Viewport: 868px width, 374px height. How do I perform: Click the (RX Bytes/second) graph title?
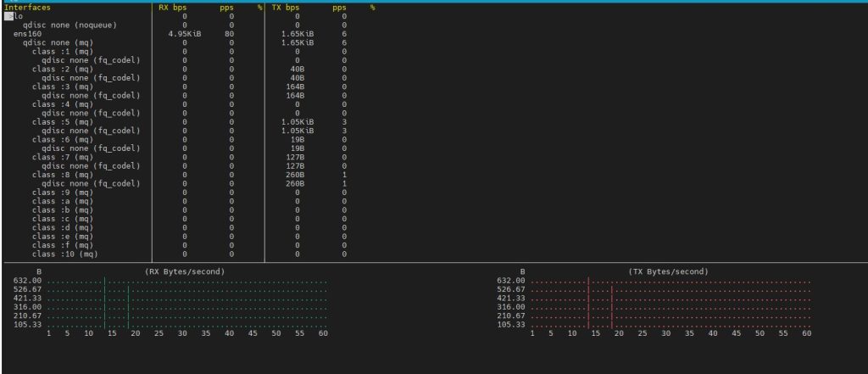[x=184, y=271]
